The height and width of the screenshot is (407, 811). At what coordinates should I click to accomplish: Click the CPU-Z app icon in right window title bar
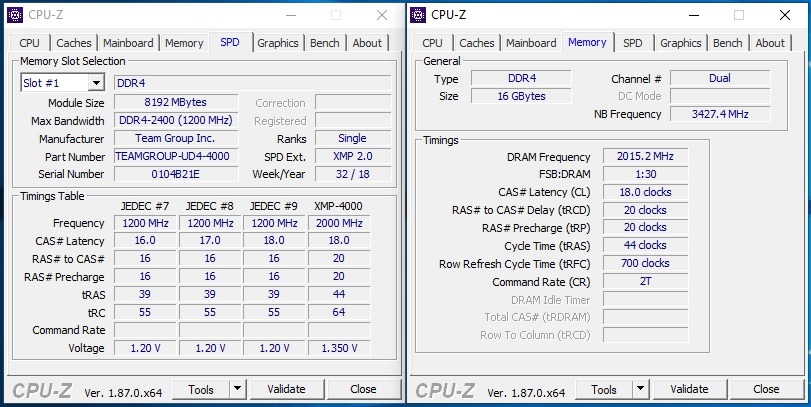click(418, 15)
